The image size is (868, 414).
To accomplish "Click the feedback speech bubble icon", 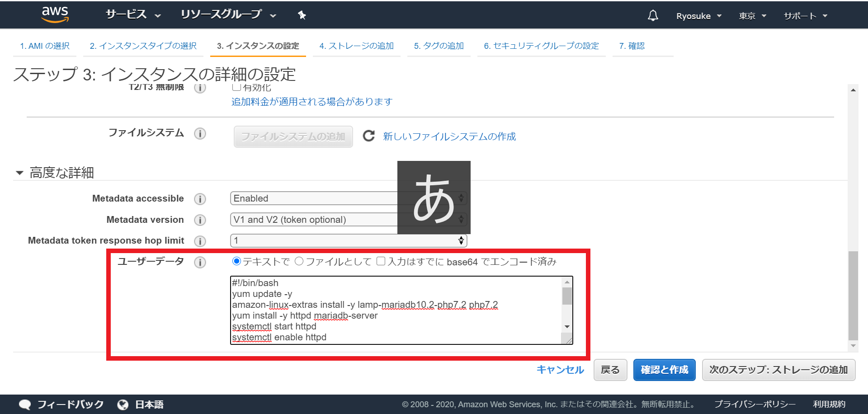I will pos(25,405).
